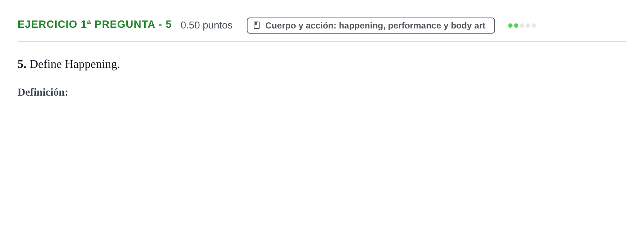644x227 pixels.
Task: Click the Definición: label
Action: pyautogui.click(x=43, y=92)
